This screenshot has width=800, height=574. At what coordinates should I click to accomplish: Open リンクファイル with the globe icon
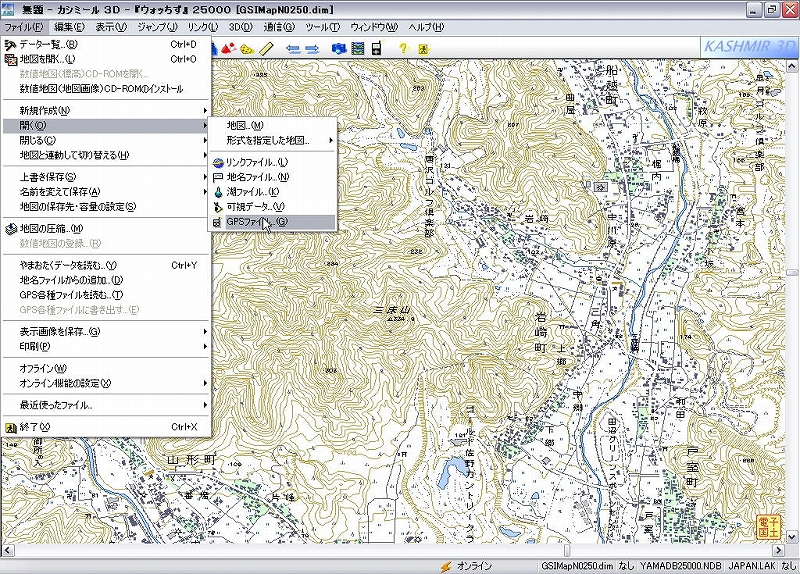point(272,162)
